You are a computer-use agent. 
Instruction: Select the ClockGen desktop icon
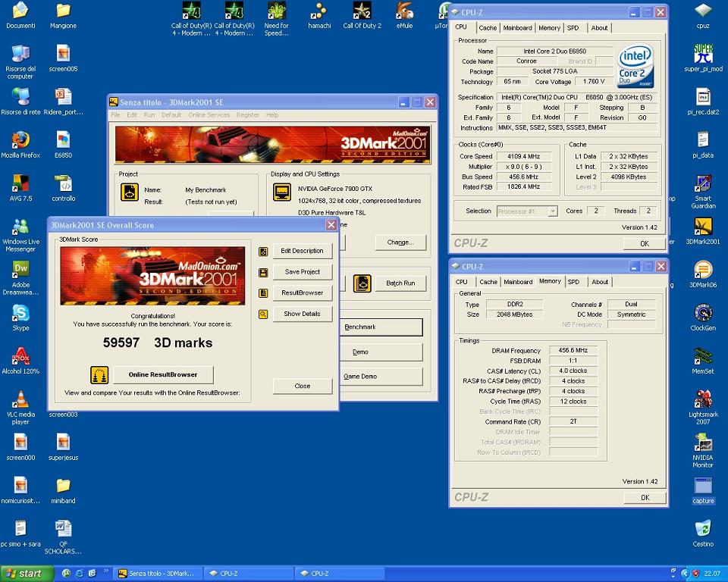pyautogui.click(x=703, y=317)
